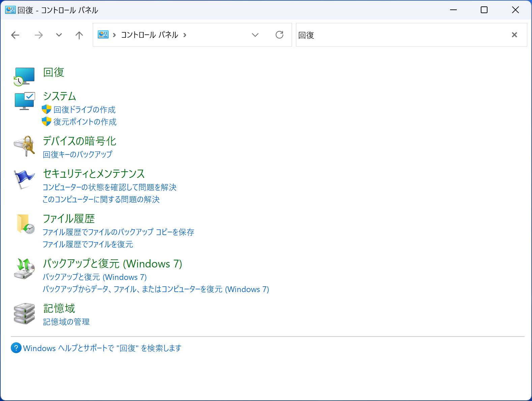The height and width of the screenshot is (401, 532).
Task: Open 回復ドライブの作成
Action: (85, 110)
